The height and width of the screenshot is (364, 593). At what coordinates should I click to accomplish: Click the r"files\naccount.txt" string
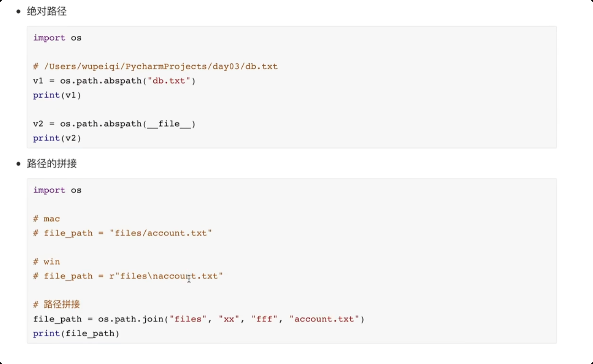[x=166, y=276]
